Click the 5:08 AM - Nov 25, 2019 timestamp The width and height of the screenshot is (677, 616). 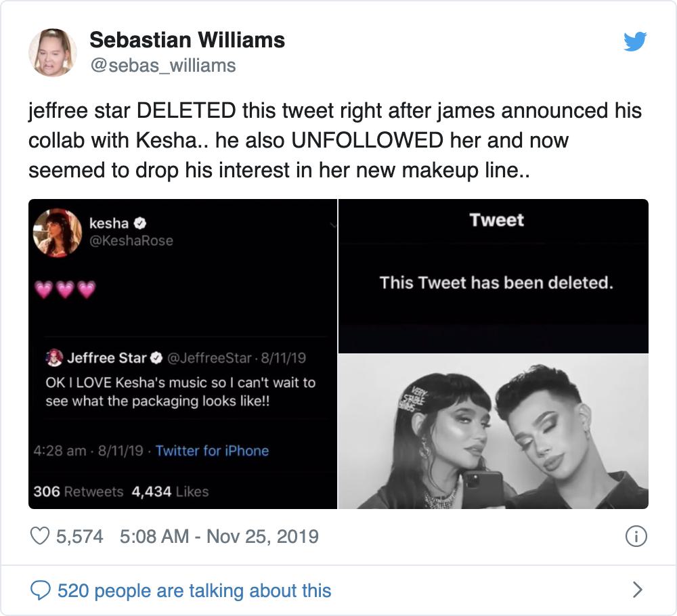[219, 537]
